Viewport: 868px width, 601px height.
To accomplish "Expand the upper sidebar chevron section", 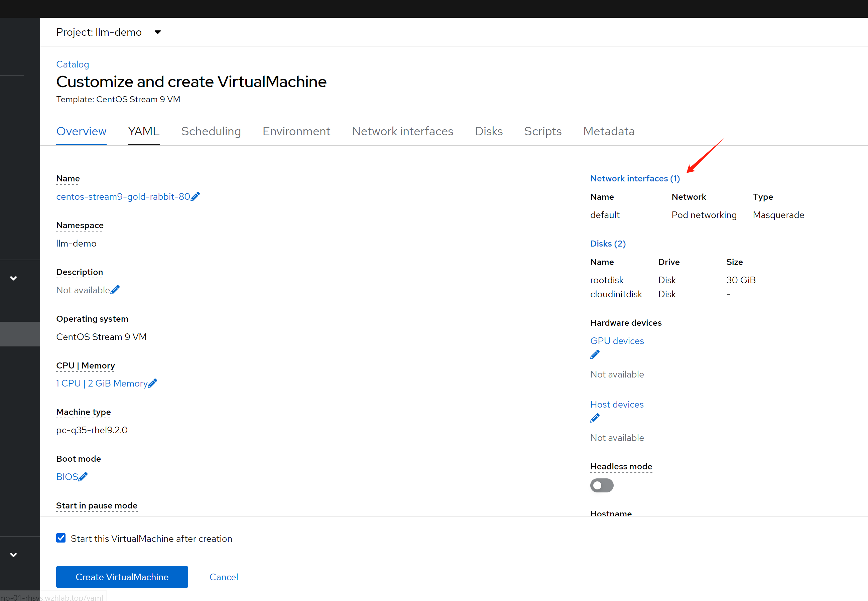I will coord(14,278).
